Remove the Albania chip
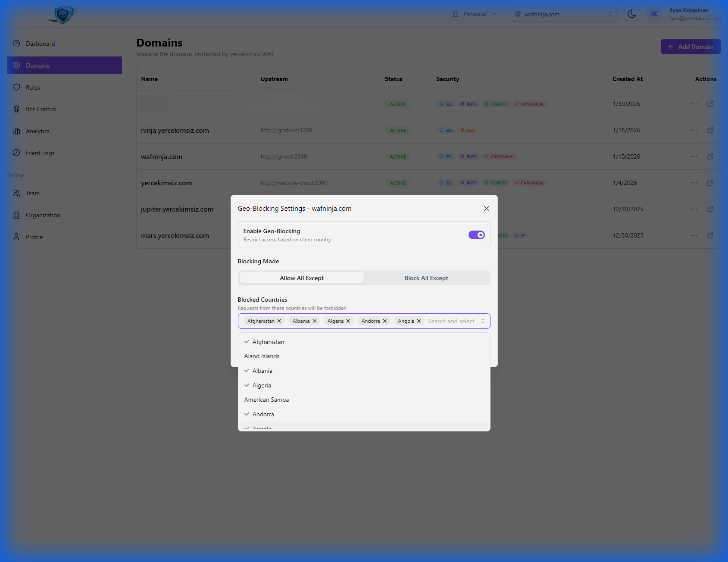 click(x=315, y=321)
